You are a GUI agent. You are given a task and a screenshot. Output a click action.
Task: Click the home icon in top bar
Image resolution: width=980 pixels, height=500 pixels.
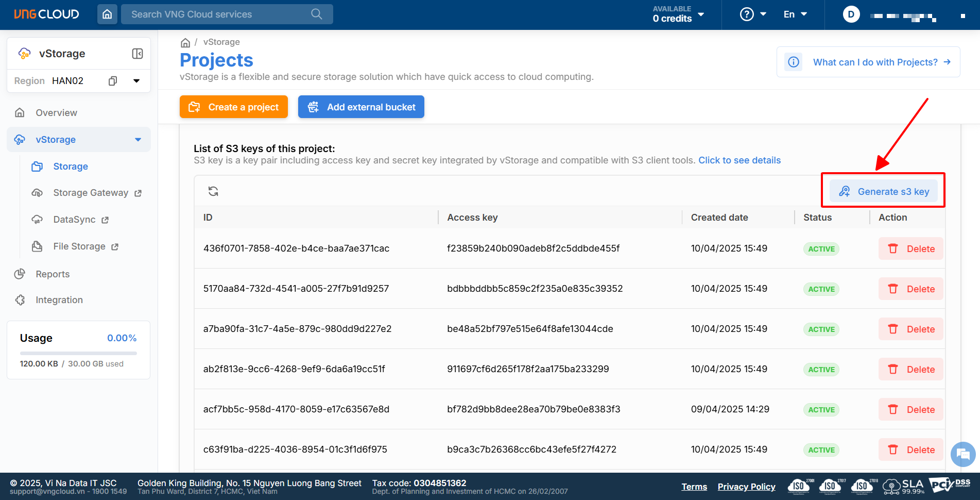[x=107, y=14]
